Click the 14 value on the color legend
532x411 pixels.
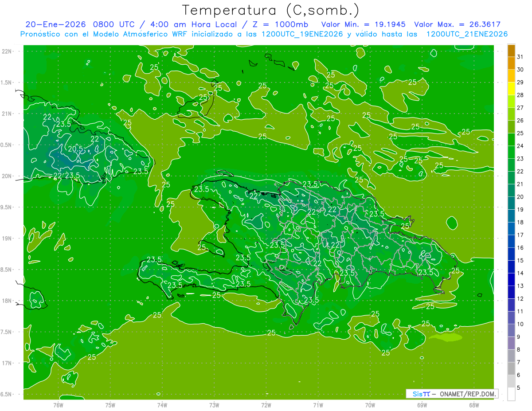[520, 273]
